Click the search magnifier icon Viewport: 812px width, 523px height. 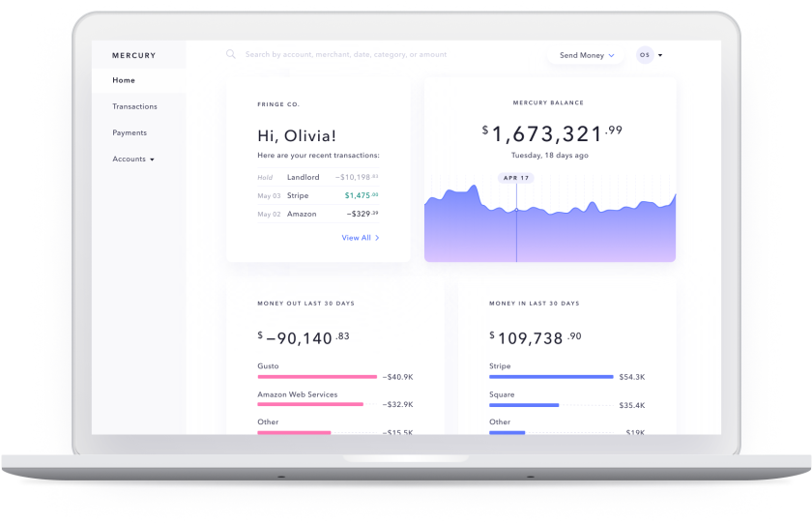click(x=231, y=54)
